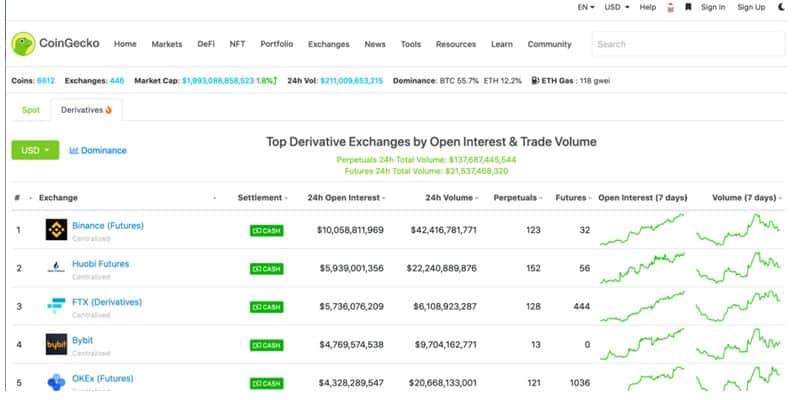Open Binance (Futures) exchange link

[108, 225]
